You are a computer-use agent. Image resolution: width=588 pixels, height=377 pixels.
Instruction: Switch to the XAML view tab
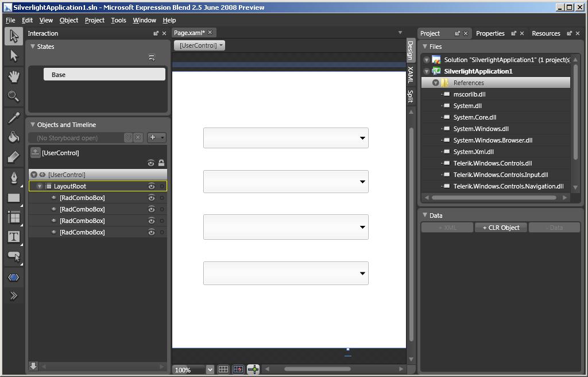pos(411,75)
